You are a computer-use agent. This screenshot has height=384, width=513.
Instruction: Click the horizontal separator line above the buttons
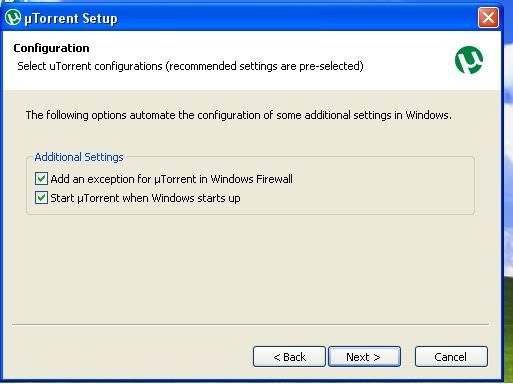pos(250,324)
